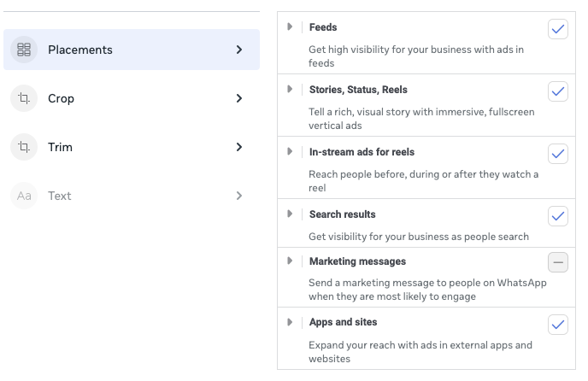Click the Crop tool icon
Image resolution: width=588 pixels, height=381 pixels.
coord(24,98)
